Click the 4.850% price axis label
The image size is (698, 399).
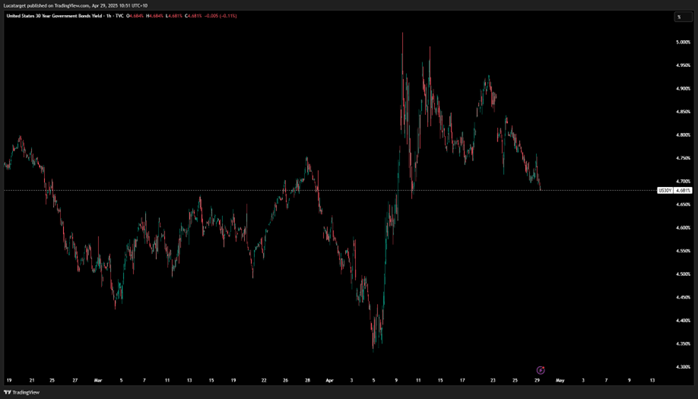tap(683, 111)
